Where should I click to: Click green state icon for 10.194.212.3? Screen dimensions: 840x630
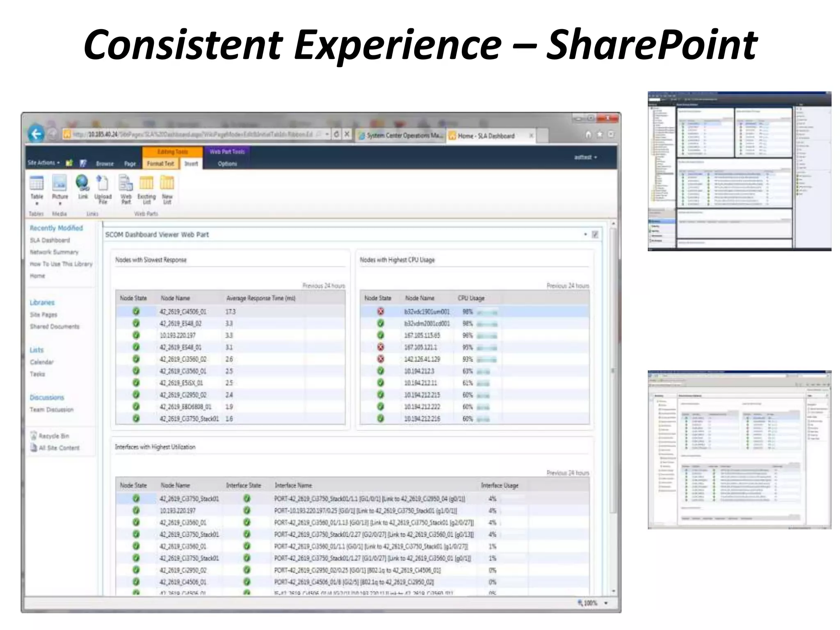pos(381,371)
